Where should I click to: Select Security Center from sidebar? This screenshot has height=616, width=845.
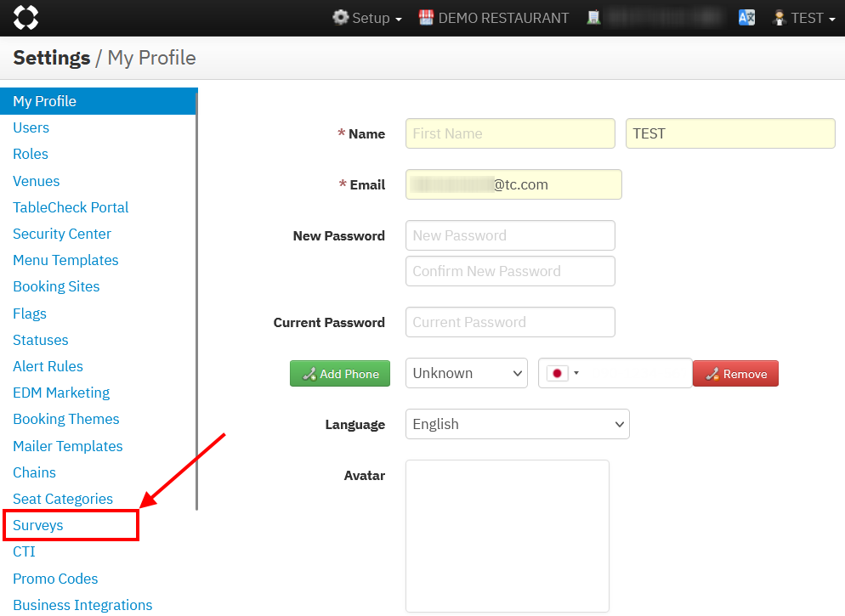(x=62, y=234)
